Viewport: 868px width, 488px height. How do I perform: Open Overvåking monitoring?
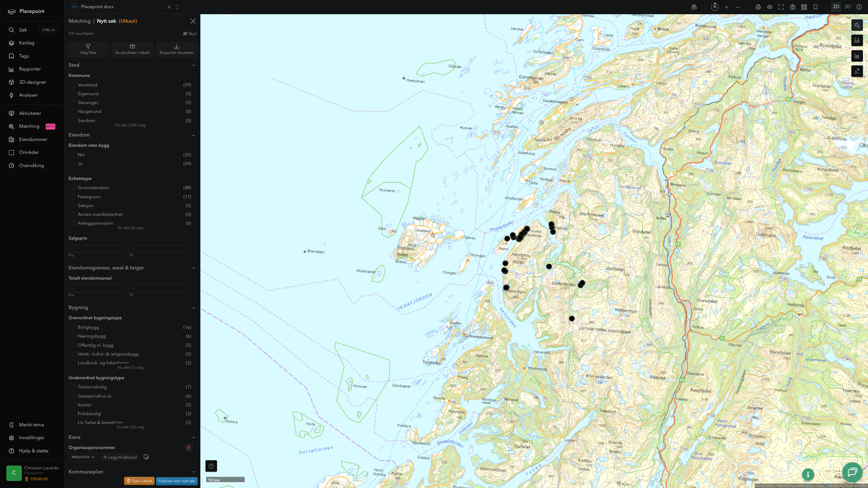click(x=32, y=165)
